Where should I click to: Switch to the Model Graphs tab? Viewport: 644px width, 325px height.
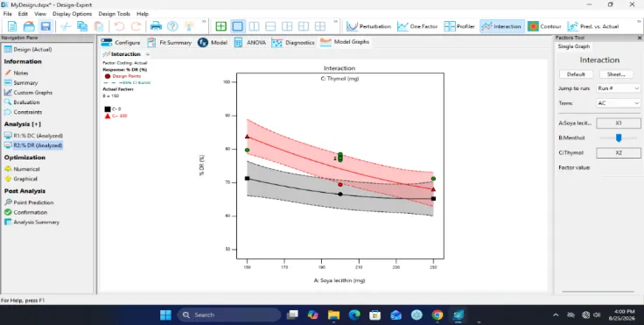pos(345,42)
